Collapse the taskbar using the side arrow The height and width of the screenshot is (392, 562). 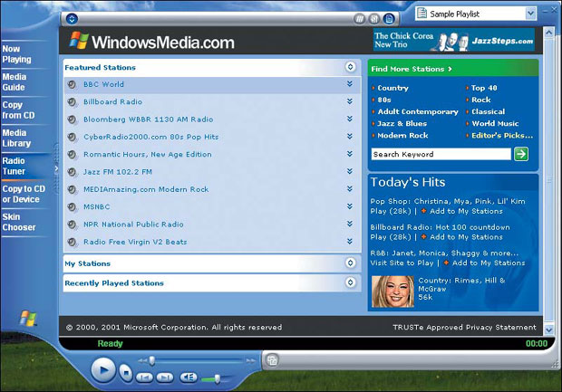tap(56, 167)
